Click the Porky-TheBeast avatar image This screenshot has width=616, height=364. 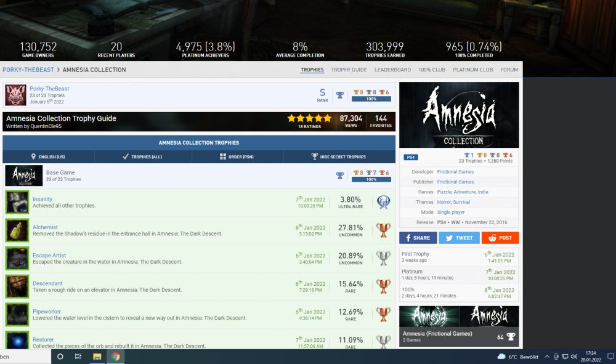pos(16,95)
